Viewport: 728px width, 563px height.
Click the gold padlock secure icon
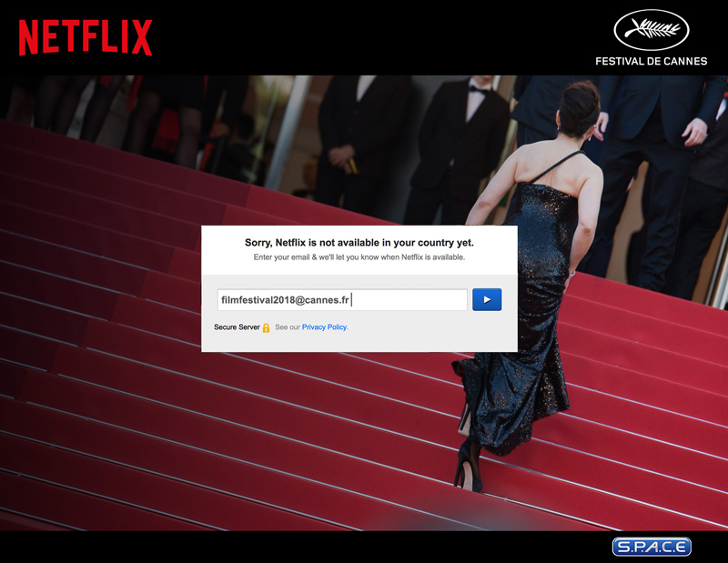[266, 327]
